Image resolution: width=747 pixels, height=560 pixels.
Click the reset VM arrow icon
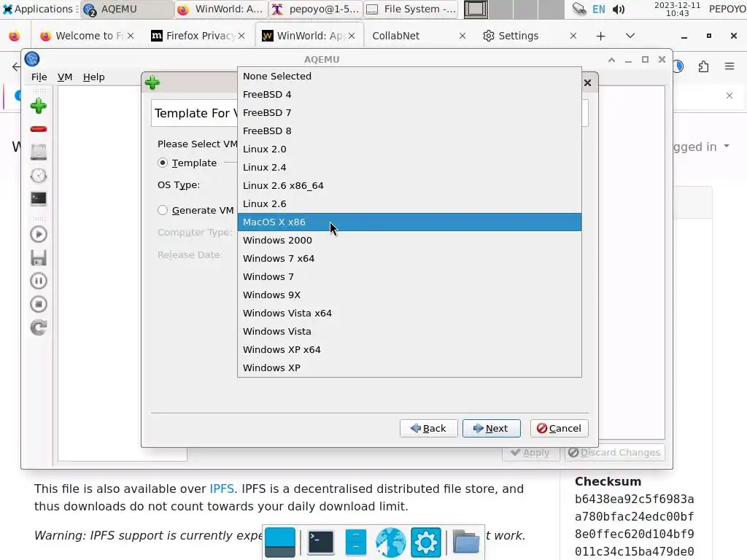click(x=39, y=327)
